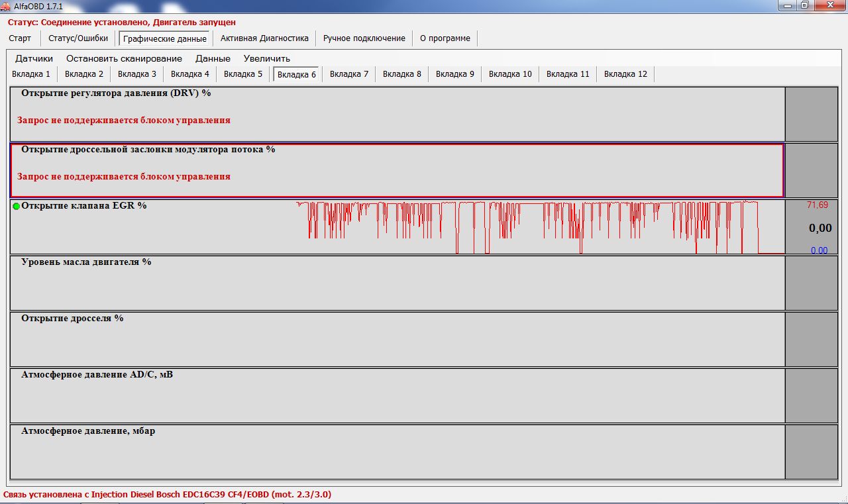848x504 pixels.
Task: Select Открытие дроссельной заслонки модулятора потока % label
Action: 148,150
